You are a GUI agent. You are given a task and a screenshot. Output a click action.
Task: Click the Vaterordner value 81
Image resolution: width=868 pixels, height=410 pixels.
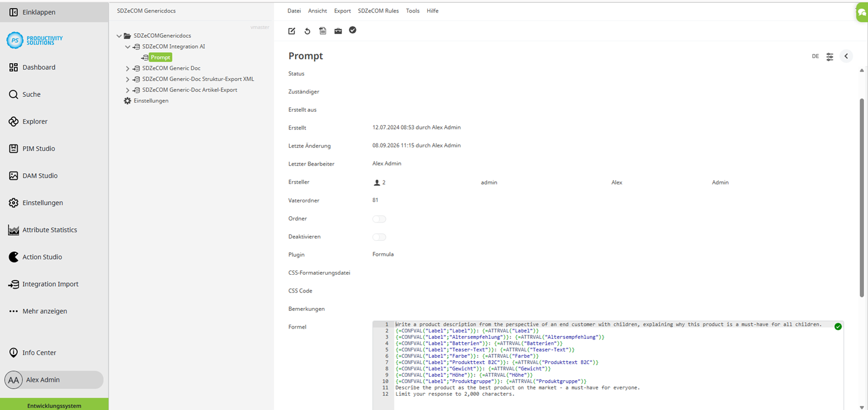[375, 200]
